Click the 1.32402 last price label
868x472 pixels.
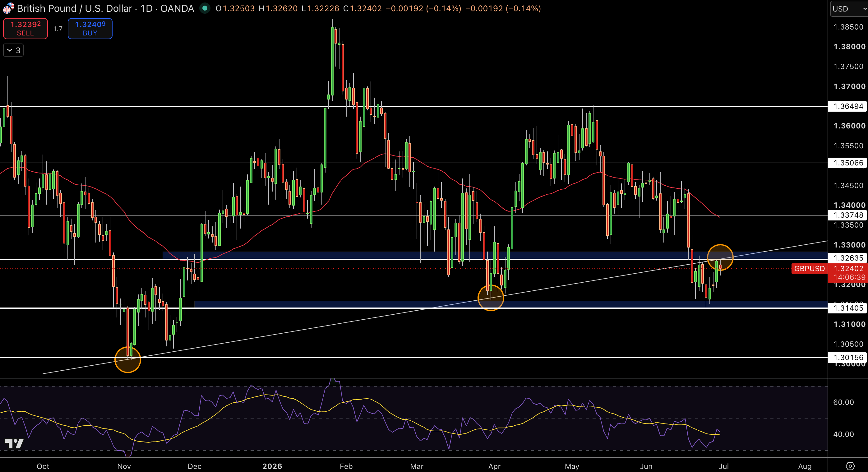[x=848, y=269]
